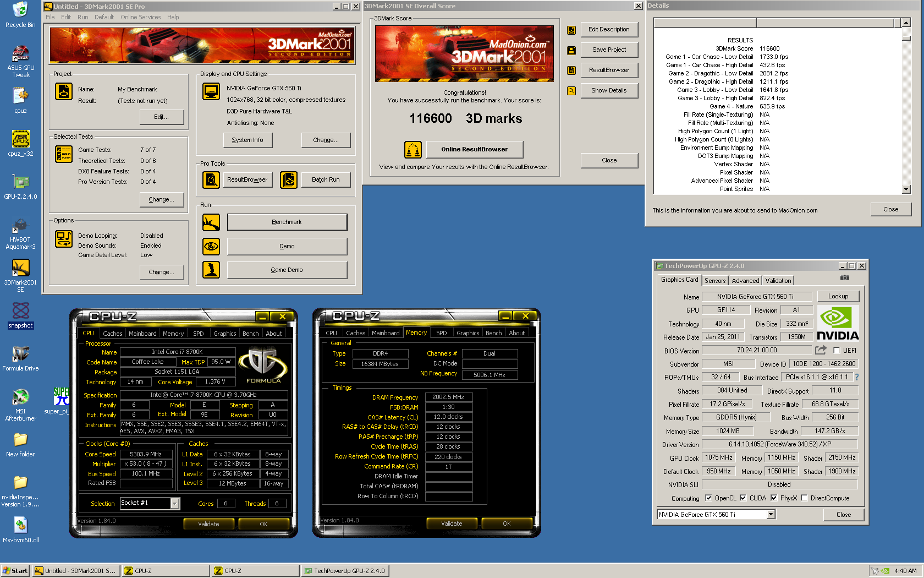Toggle the DirectCompute checkbox in GPU-Z
The image size is (924, 578).
[804, 498]
